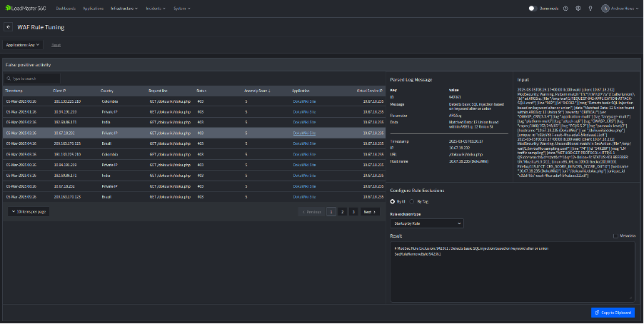Enable the Metadata checkbox
This screenshot has width=644, height=324.
click(615, 236)
